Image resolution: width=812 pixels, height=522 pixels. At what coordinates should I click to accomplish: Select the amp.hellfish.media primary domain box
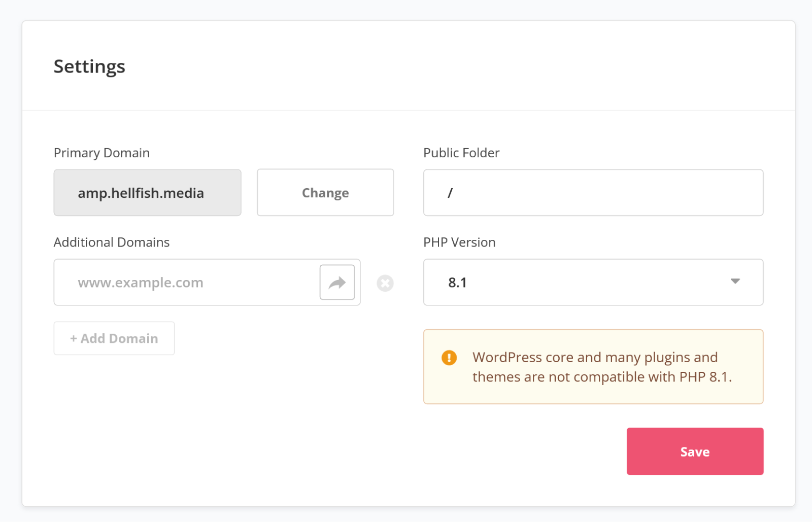click(148, 193)
